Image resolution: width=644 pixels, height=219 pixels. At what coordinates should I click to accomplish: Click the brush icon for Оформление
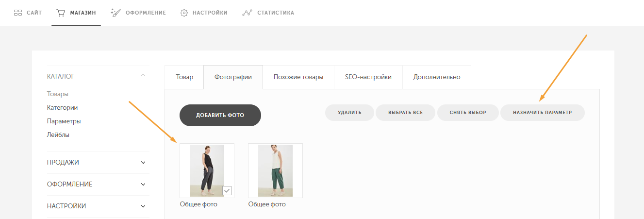[x=116, y=13]
